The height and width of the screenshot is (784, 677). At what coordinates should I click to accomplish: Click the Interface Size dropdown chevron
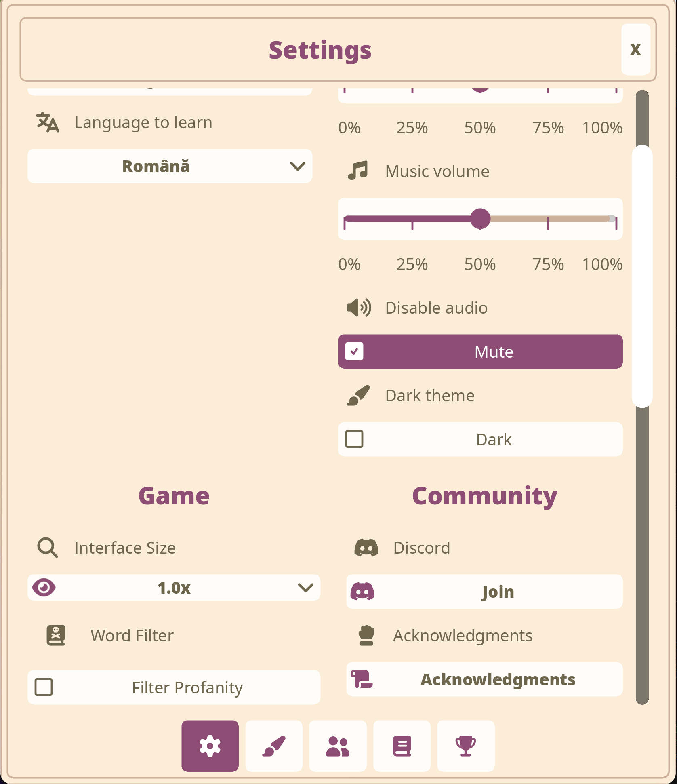(x=305, y=588)
